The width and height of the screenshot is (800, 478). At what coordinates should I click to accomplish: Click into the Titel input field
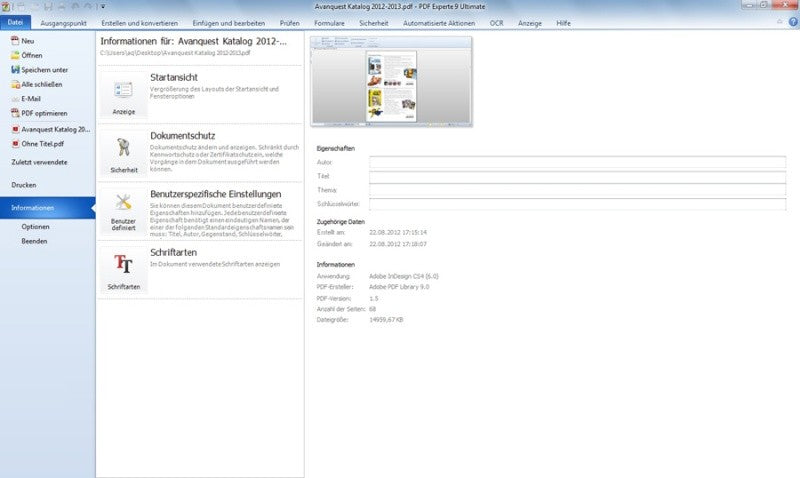click(x=578, y=177)
